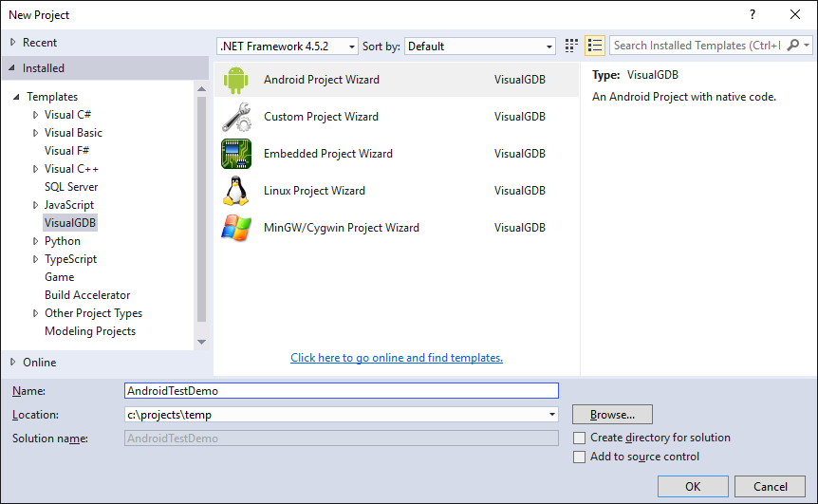Open the search options dropdown arrow
Viewport: 818px width, 504px height.
[807, 46]
